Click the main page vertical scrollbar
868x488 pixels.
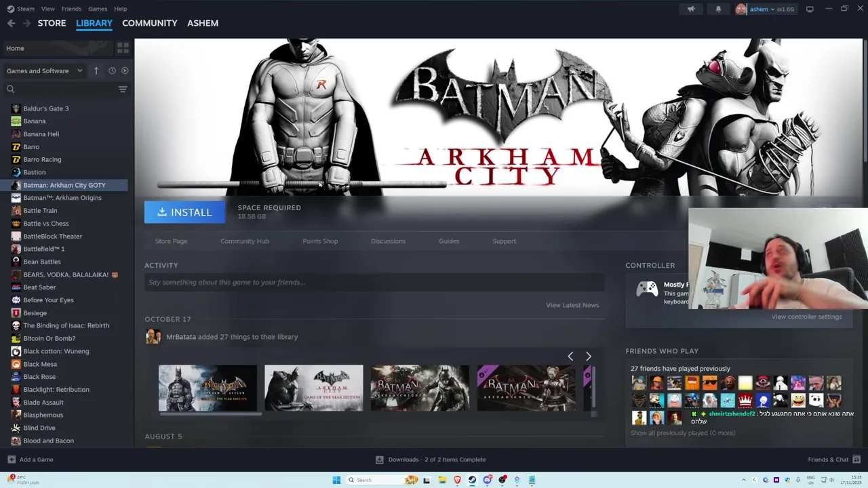click(865, 102)
